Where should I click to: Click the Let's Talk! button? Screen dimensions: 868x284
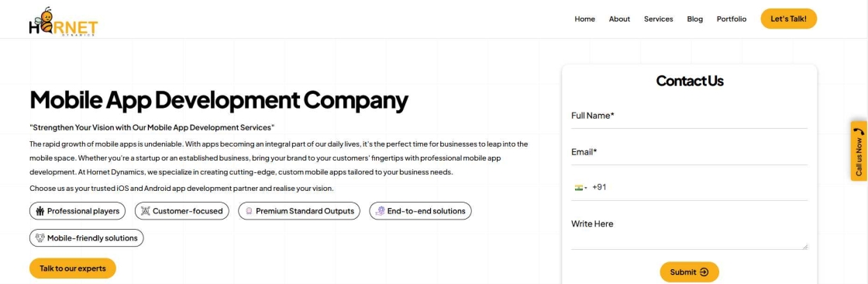789,19
